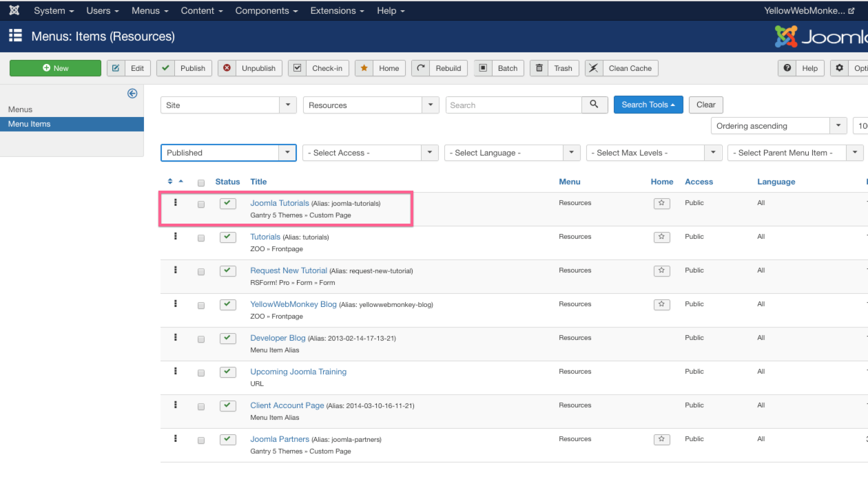
Task: Open the Extensions menu
Action: pos(338,10)
